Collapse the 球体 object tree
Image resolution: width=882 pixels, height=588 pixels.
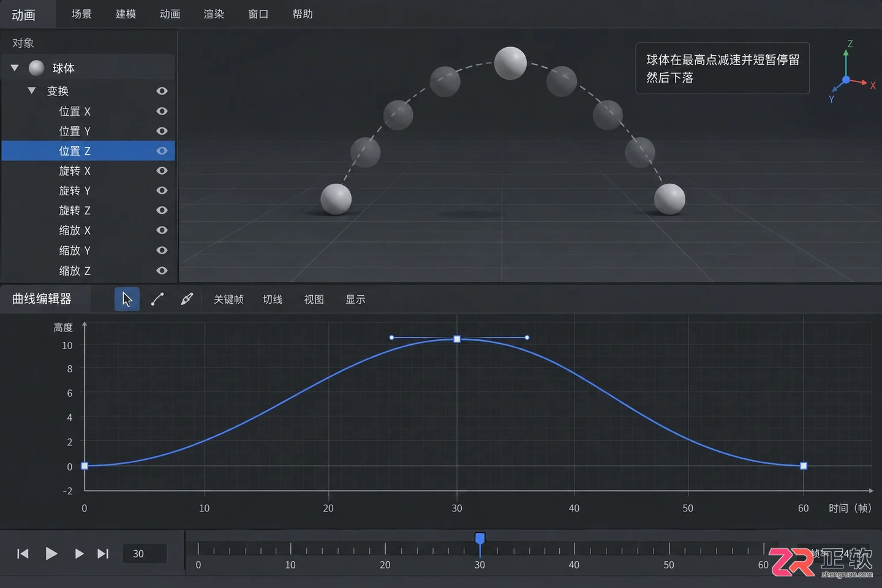(15, 68)
